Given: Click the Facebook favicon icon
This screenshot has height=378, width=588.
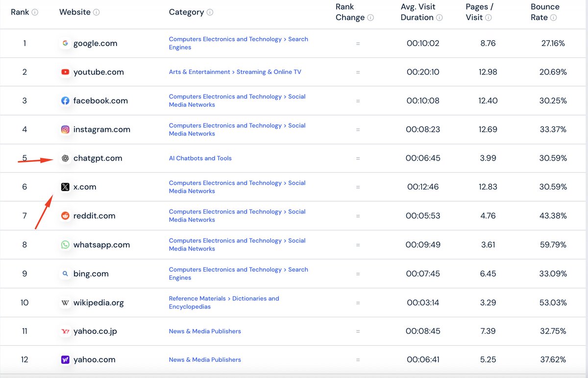Looking at the screenshot, I should pos(65,101).
